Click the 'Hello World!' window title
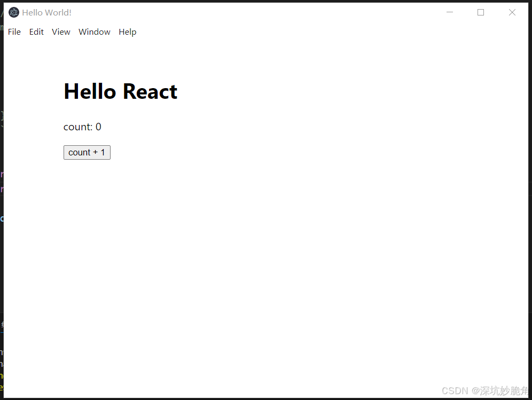This screenshot has height=400, width=532. (47, 13)
